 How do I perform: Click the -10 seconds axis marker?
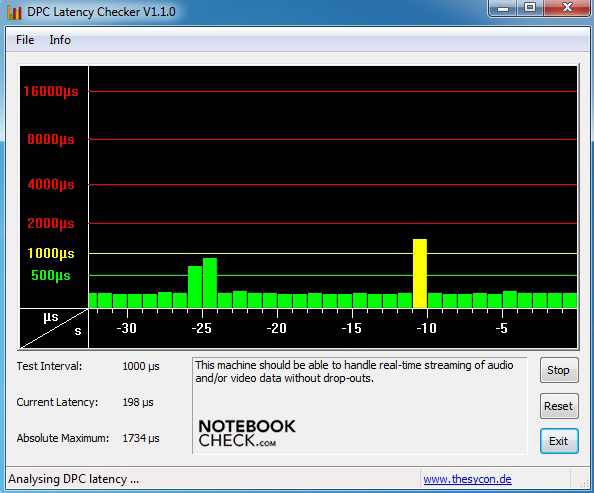coord(427,328)
